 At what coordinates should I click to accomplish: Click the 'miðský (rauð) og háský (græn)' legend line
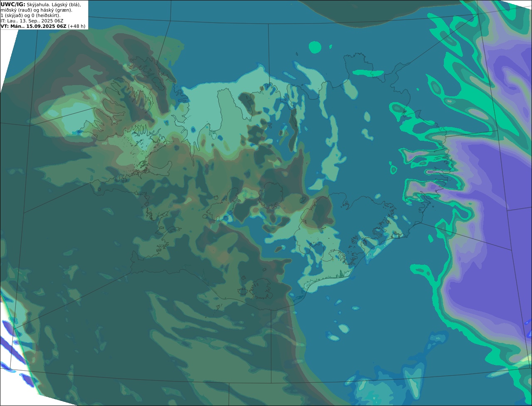point(37,10)
